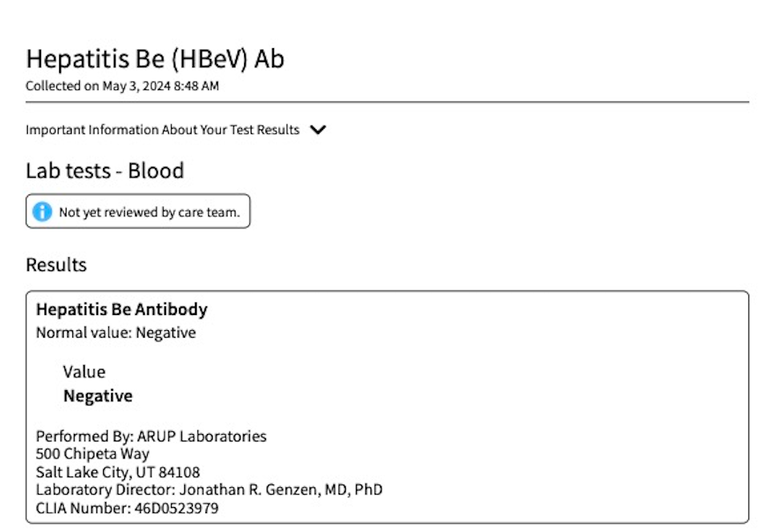Click the Hepatitis Be (HBeV) Ab title
The image size is (766, 532).
(155, 59)
